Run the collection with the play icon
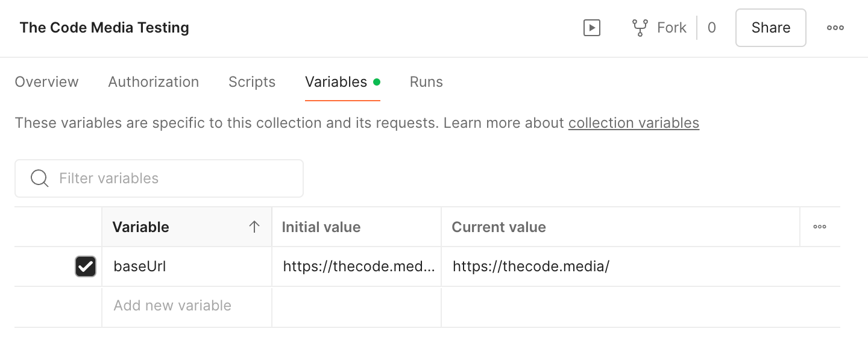The image size is (868, 346). (591, 28)
